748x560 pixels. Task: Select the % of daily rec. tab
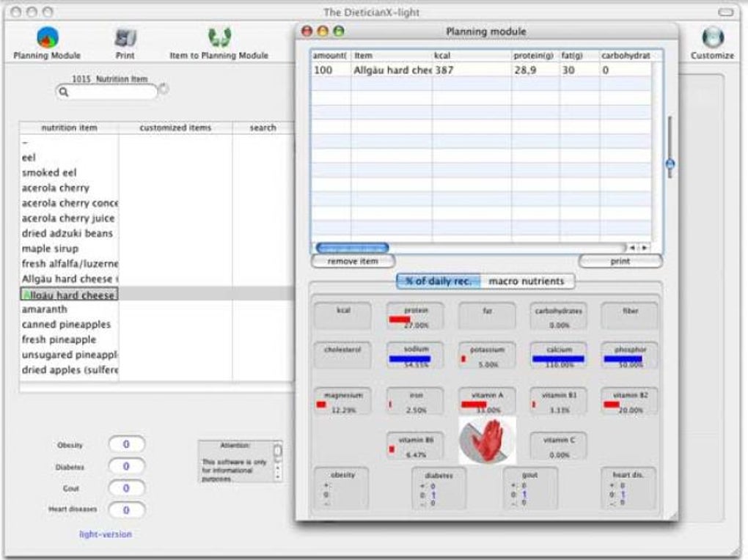439,281
